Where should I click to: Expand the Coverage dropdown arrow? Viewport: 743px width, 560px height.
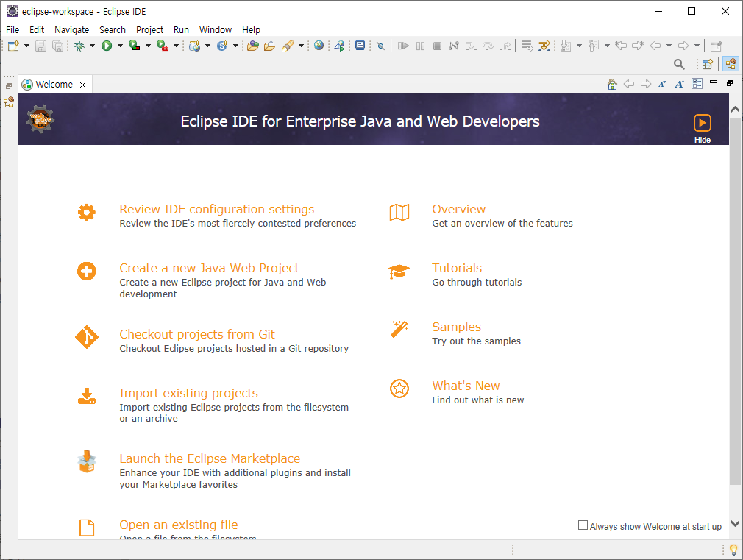point(148,46)
